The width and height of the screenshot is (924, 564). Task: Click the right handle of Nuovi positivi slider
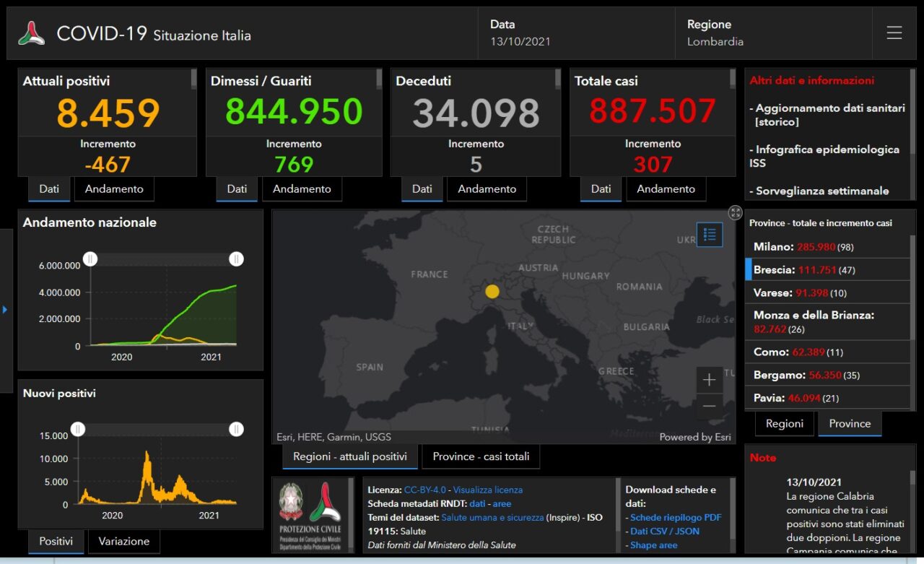(236, 430)
